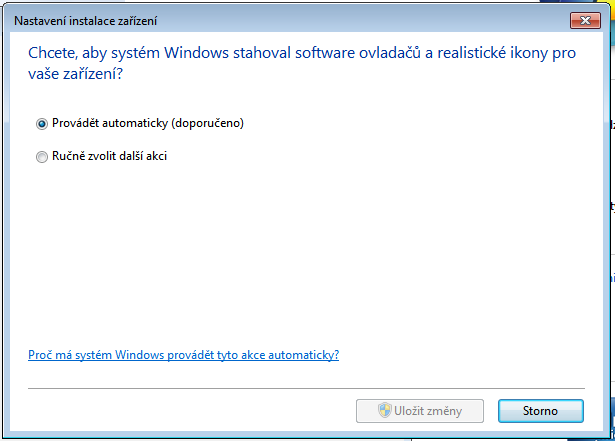Click the "Uložit změny" button
Image resolution: width=615 pixels, height=441 pixels.
tap(420, 410)
